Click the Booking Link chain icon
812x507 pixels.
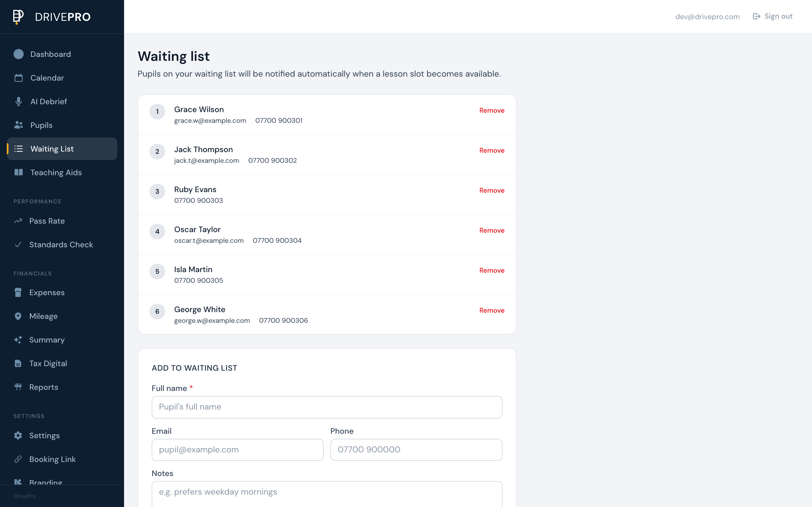tap(18, 459)
